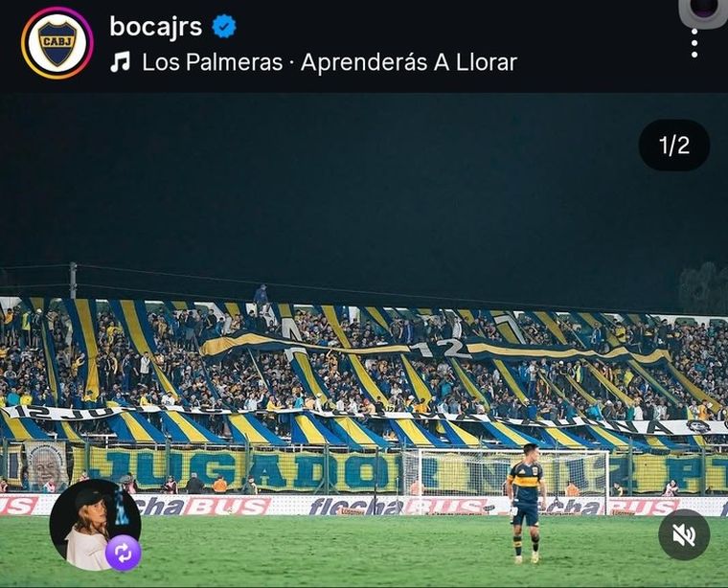Screen dimensions: 728x588
Task: Tap the music note icon
Action: (x=121, y=61)
